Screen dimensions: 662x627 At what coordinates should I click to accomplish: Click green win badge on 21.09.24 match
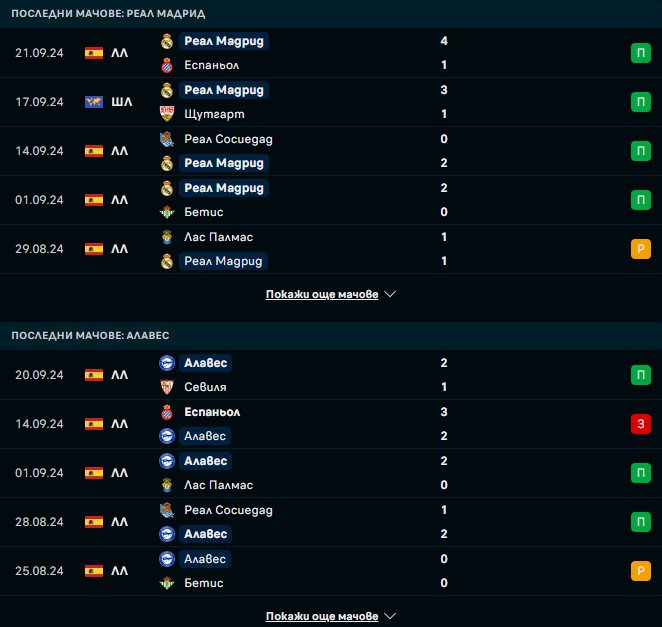click(x=641, y=53)
